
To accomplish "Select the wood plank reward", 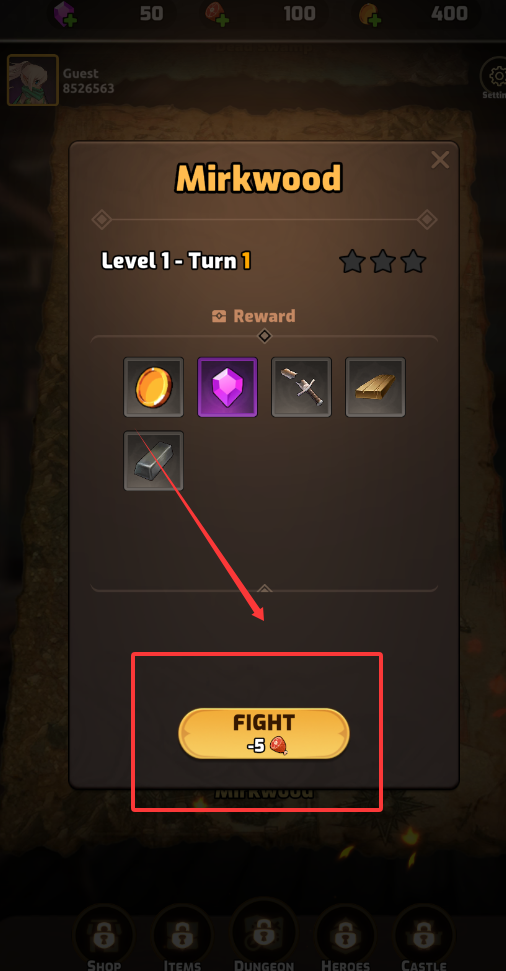I will 375,387.
